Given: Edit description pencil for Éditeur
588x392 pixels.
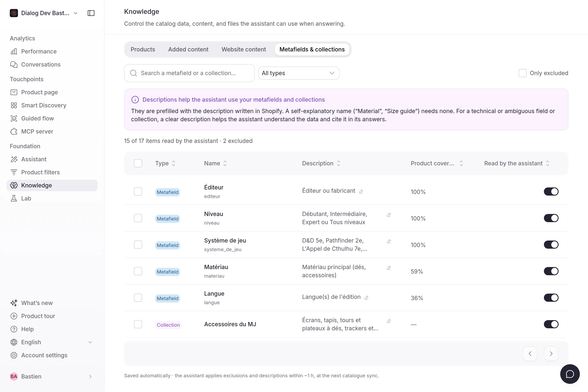Looking at the screenshot, I should pyautogui.click(x=361, y=192).
